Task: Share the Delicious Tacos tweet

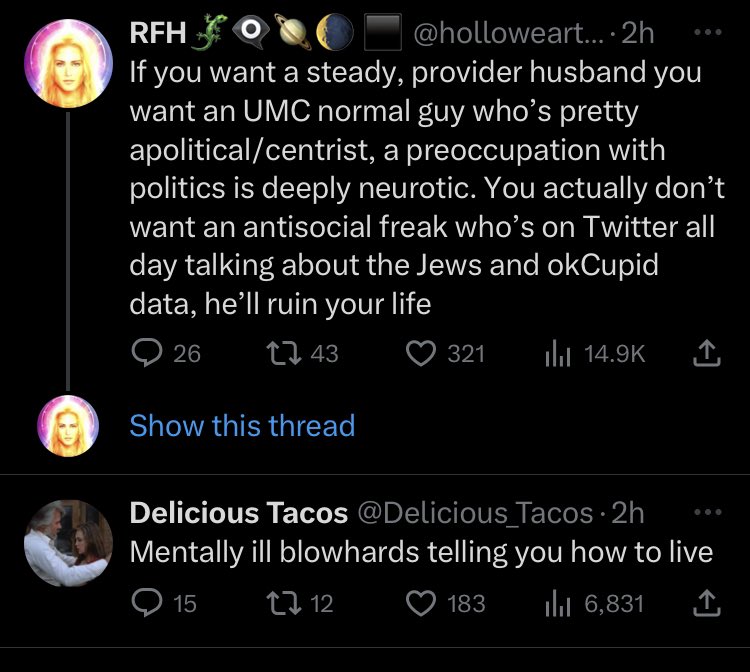Action: [707, 603]
